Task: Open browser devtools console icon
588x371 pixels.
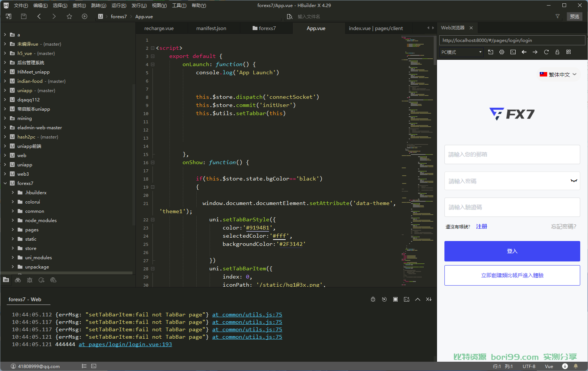Action: 513,52
